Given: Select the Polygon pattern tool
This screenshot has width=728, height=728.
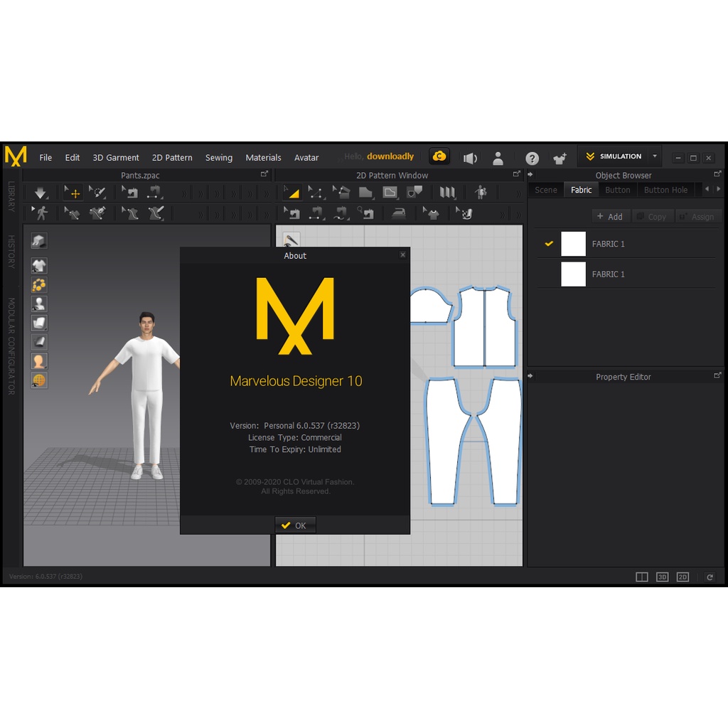Looking at the screenshot, I should 366,192.
